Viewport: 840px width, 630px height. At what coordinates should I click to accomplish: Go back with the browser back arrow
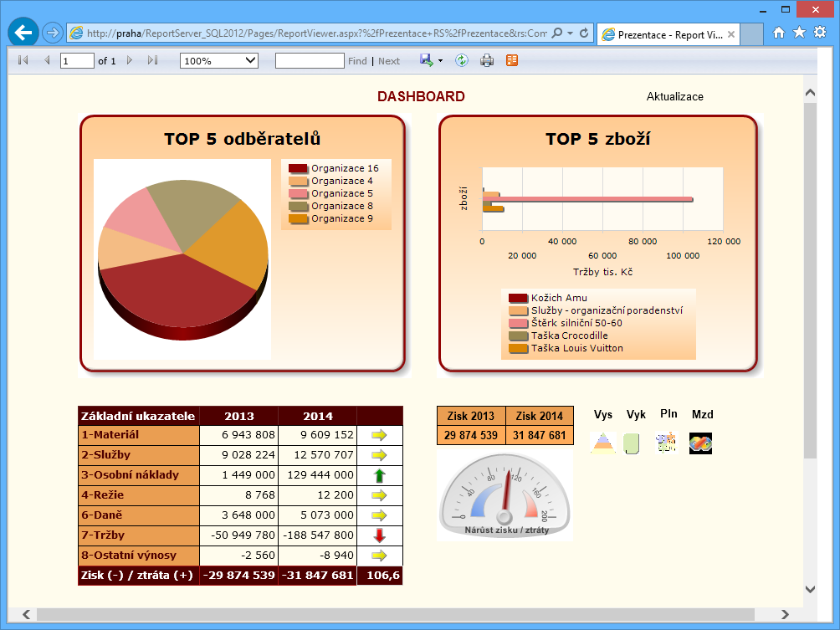[x=23, y=33]
